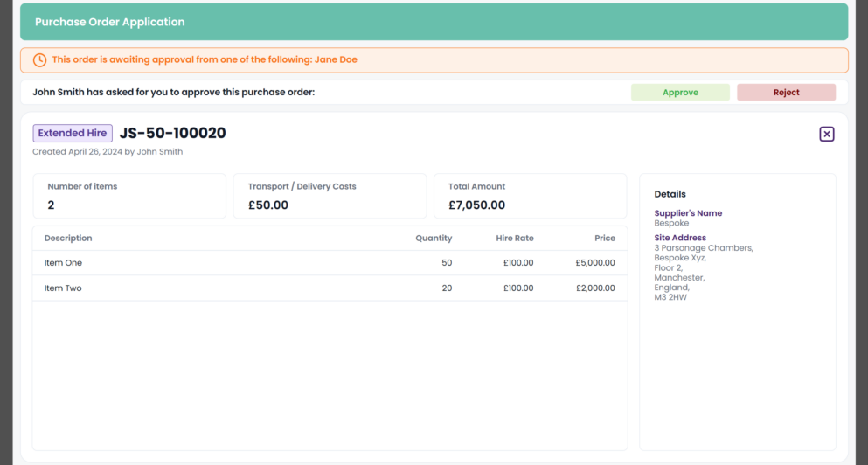Select the Item Two row
868x465 pixels.
point(330,288)
